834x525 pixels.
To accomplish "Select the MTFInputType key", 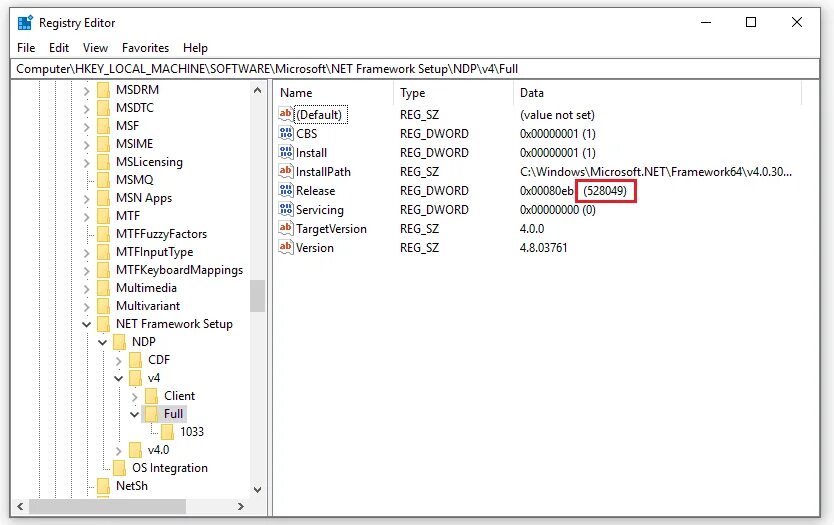I will (x=154, y=252).
